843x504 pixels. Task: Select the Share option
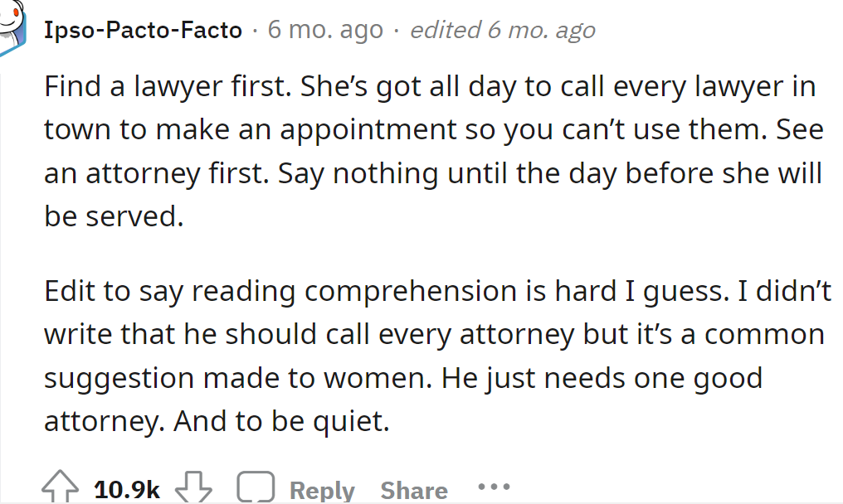pyautogui.click(x=413, y=489)
